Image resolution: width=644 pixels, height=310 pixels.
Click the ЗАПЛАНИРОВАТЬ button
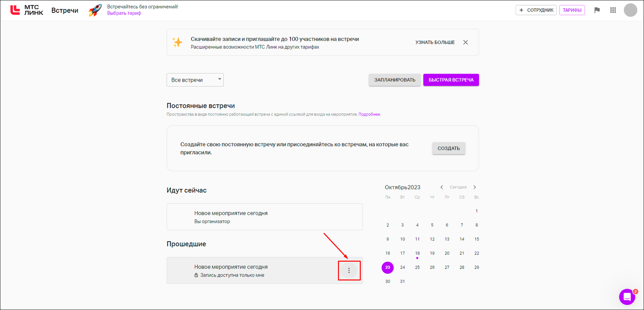coord(395,80)
